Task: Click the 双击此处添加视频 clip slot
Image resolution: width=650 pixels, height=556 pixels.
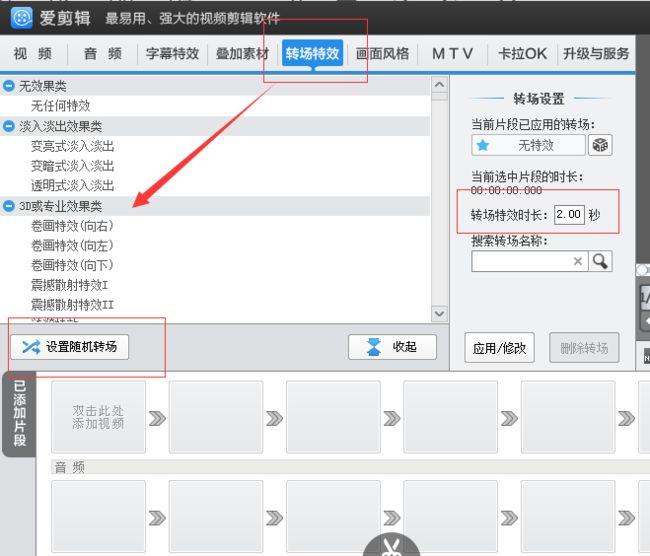Action: [98, 417]
